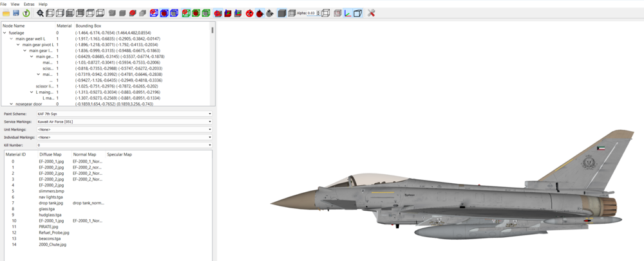Click the green circular T reload icon
The image size is (644, 261).
click(26, 13)
